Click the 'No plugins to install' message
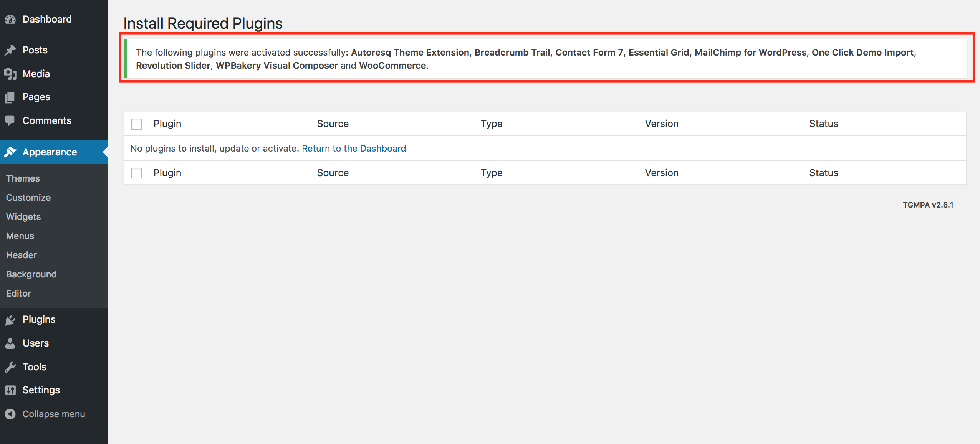 click(215, 149)
